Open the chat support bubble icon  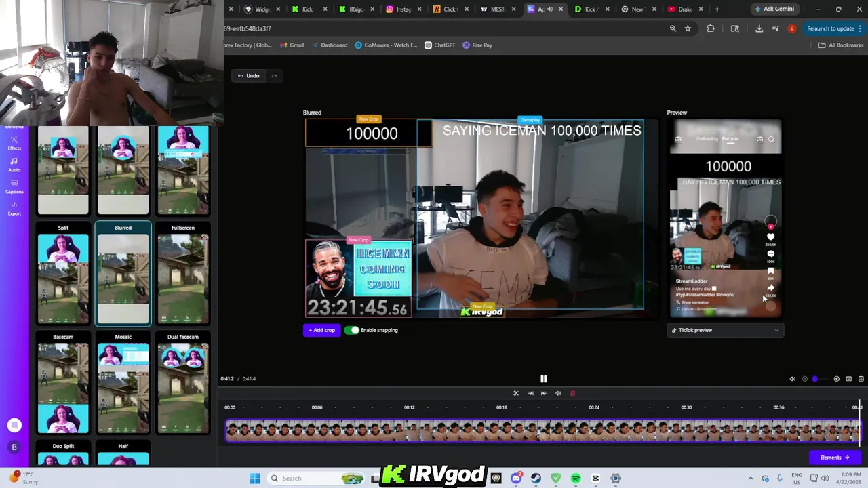coord(14,425)
